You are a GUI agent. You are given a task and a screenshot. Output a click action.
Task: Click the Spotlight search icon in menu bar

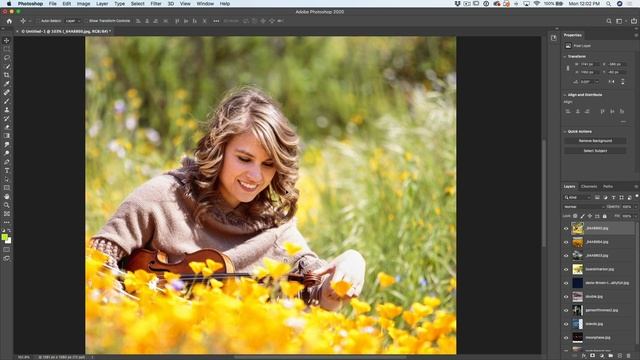[608, 4]
